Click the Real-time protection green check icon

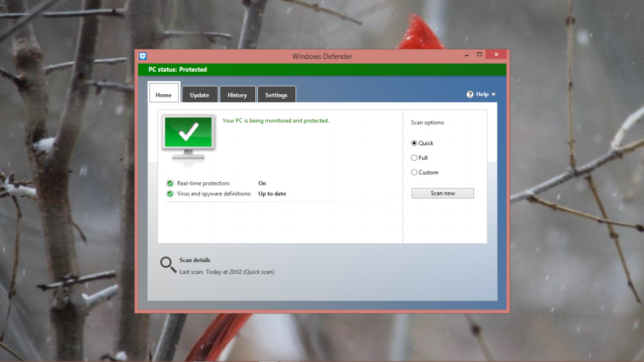(x=170, y=184)
